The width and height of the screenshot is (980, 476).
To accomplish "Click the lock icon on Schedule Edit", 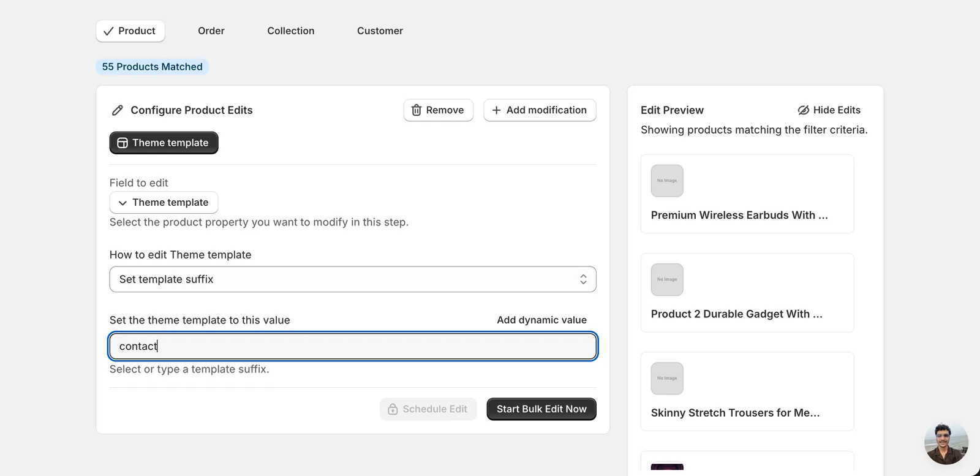I will (393, 409).
